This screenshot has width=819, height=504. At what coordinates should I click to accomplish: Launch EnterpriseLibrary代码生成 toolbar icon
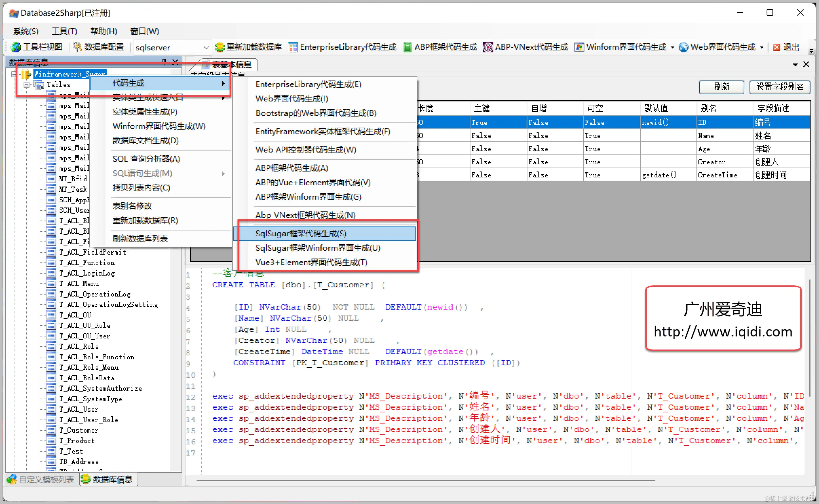pyautogui.click(x=293, y=47)
